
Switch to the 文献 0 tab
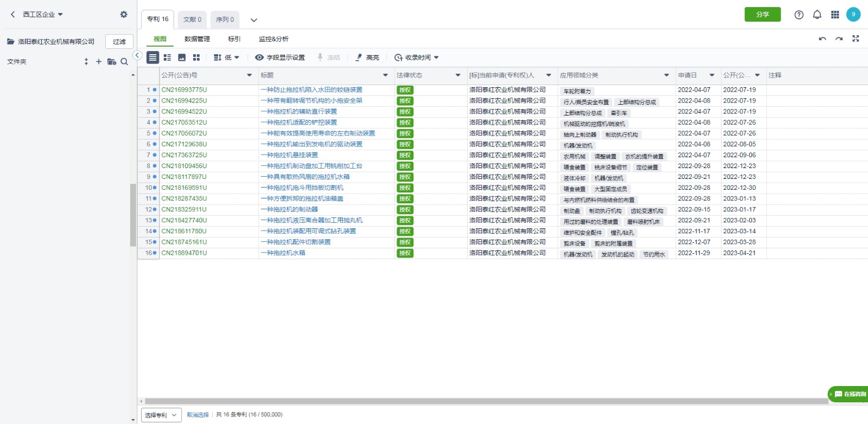[192, 20]
